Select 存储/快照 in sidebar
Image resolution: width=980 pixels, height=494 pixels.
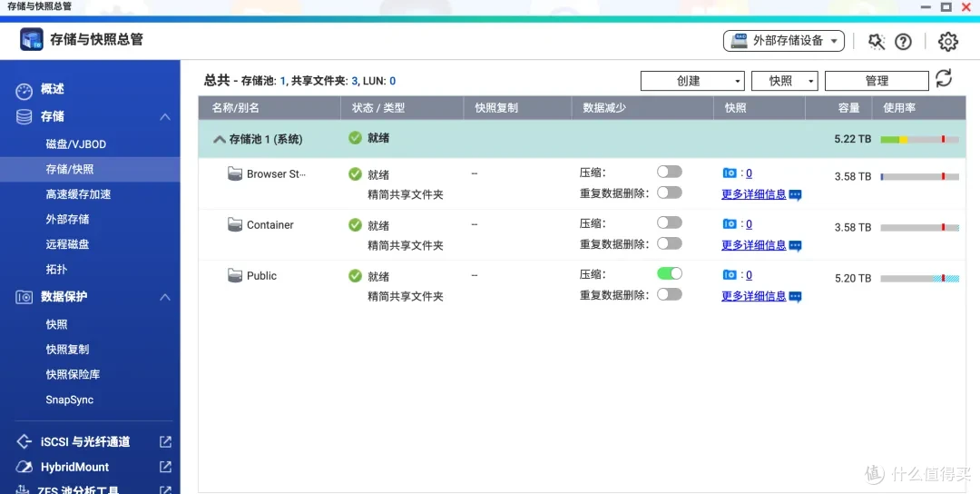tap(90, 170)
